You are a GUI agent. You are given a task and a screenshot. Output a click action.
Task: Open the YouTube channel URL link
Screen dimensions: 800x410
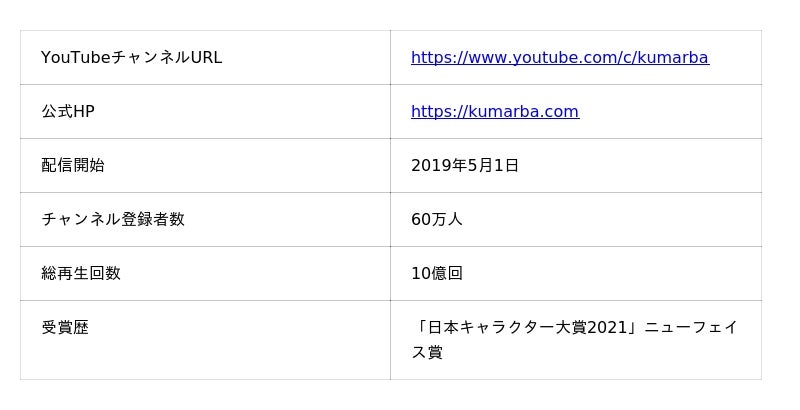point(559,57)
